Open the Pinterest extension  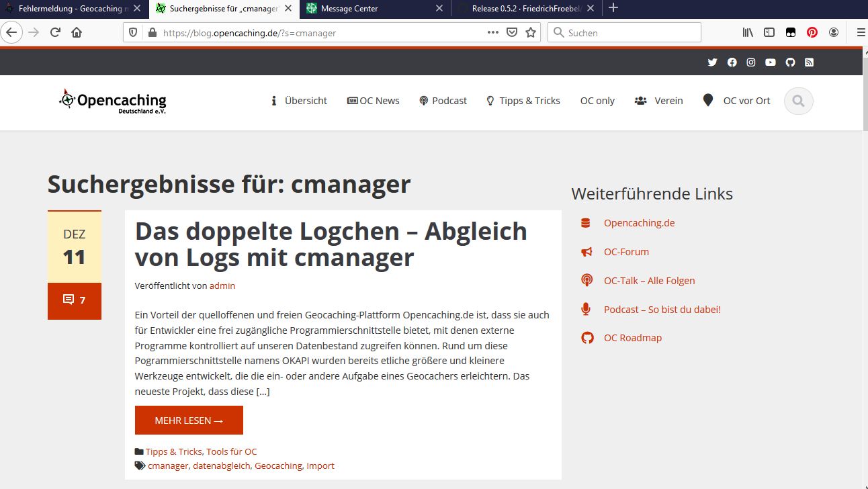(x=812, y=32)
